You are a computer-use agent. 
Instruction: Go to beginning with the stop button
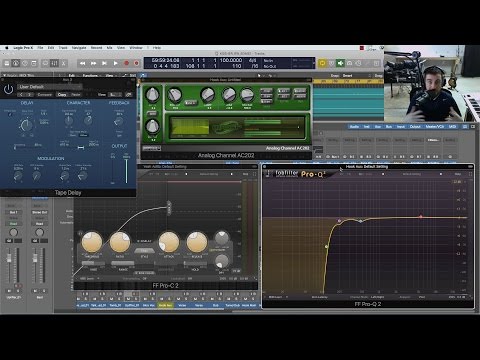[104, 63]
